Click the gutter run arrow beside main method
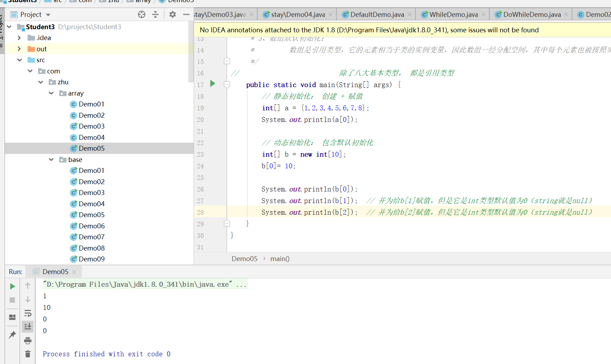Viewport: 611px width, 364px height. (212, 84)
